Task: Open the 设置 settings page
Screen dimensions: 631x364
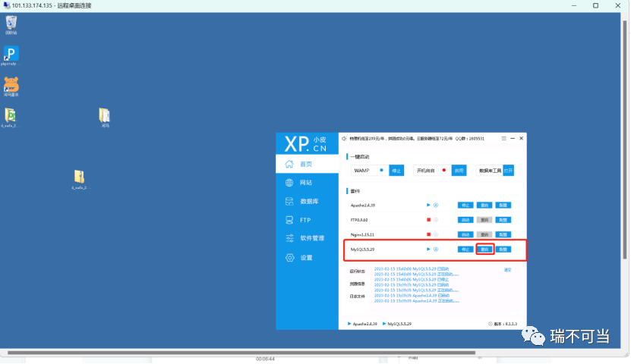Action: click(307, 258)
